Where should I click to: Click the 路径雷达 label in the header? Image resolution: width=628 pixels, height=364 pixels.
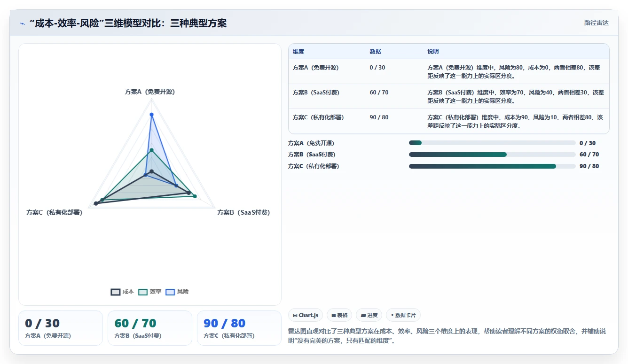(596, 23)
